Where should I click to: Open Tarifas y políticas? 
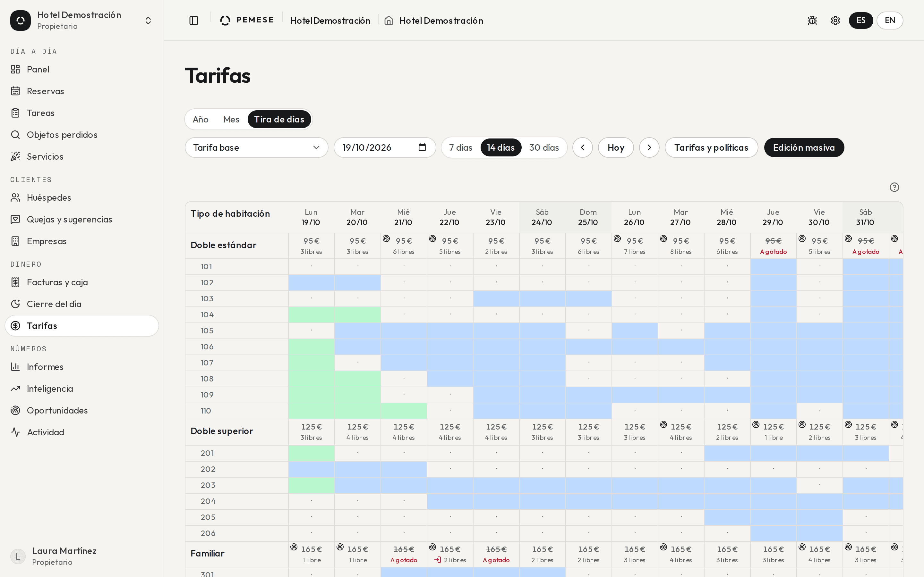click(711, 147)
